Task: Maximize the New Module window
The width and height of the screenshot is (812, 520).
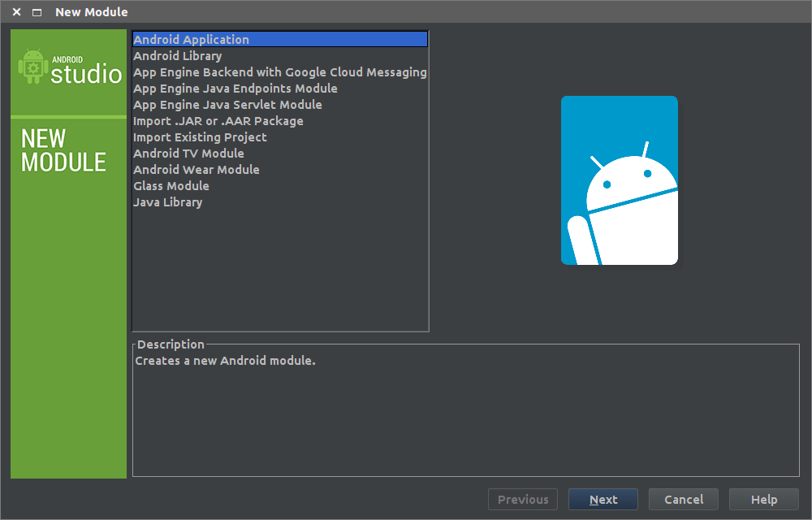Action: 37,12
